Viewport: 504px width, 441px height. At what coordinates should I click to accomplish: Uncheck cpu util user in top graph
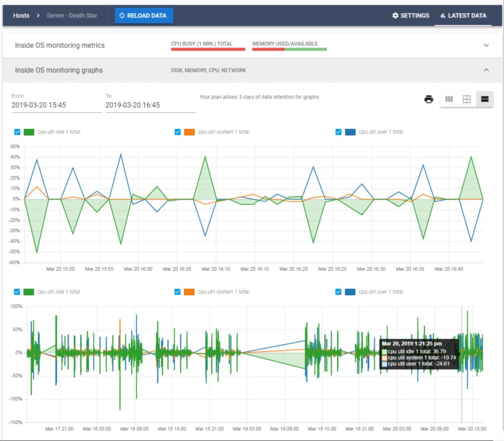[338, 132]
